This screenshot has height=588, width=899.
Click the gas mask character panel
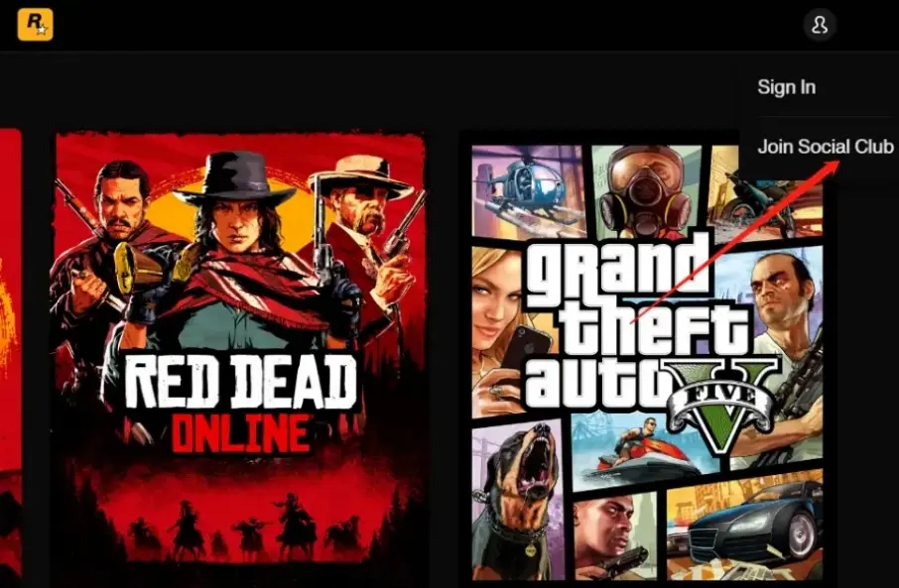click(x=647, y=192)
